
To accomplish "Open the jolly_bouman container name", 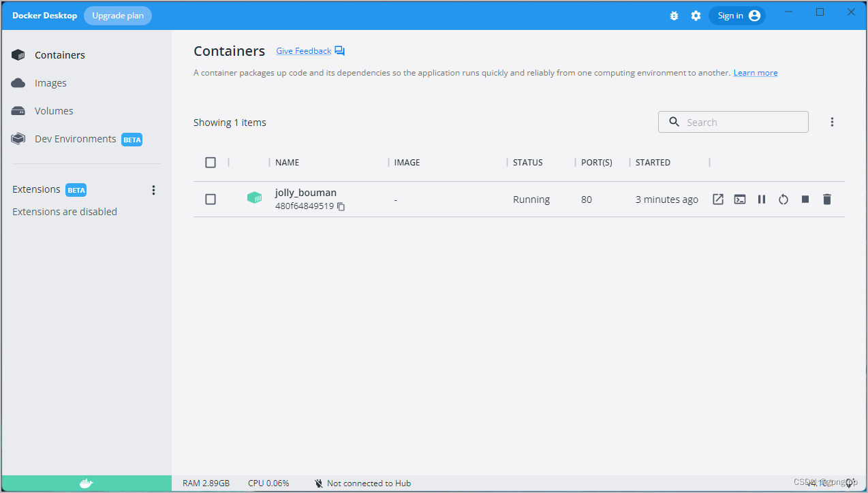I will (306, 193).
